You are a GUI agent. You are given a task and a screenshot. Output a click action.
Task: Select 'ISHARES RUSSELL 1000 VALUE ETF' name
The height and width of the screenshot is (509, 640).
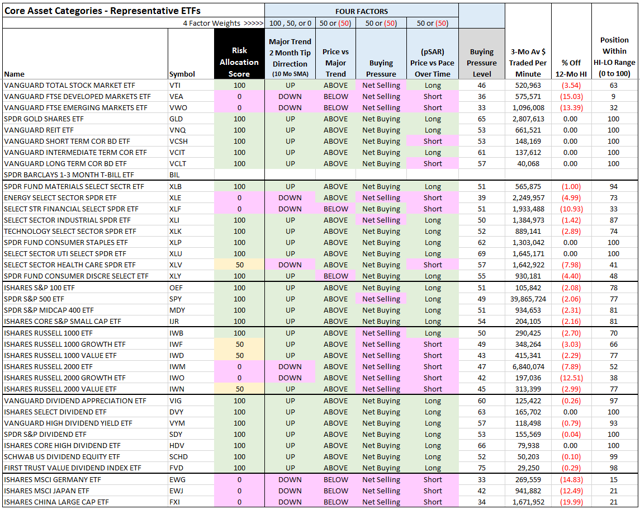(60, 356)
